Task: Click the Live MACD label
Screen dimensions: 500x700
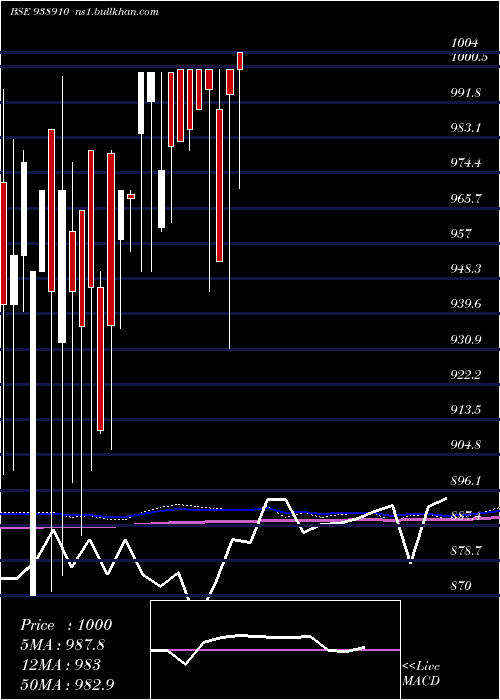Action: coord(421,673)
